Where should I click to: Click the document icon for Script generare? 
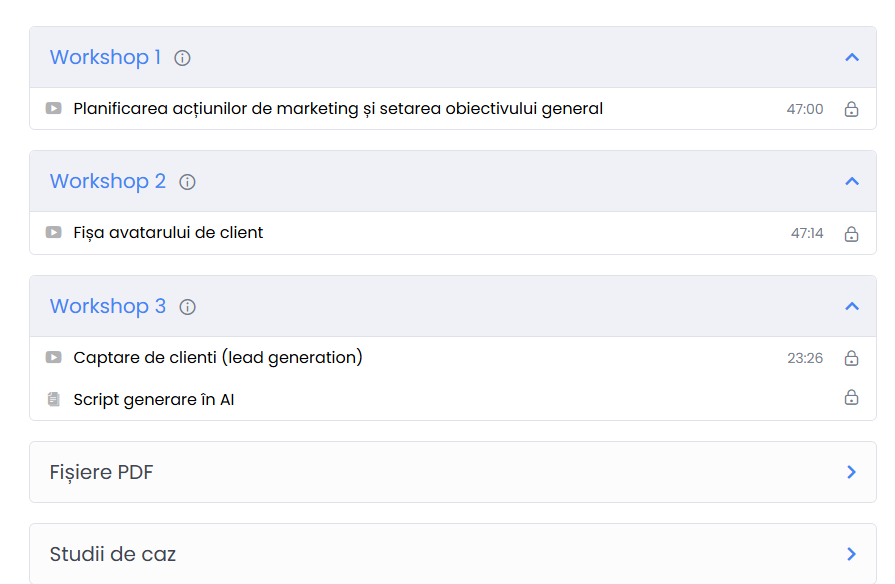54,400
